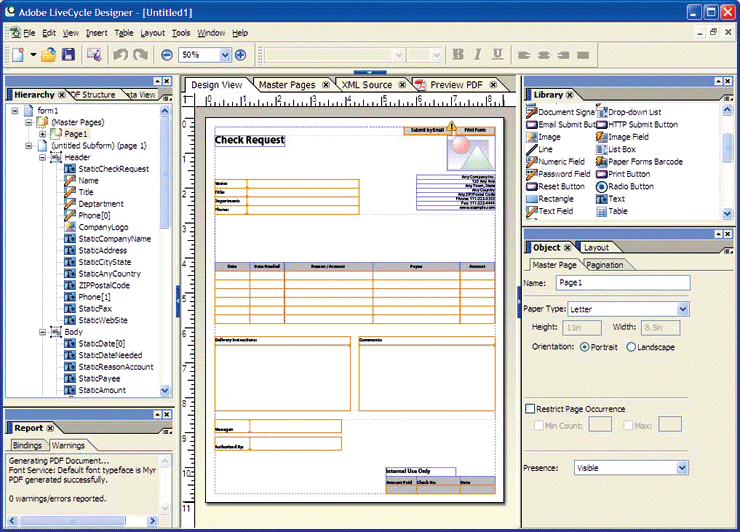Switch to Master Pages tab
This screenshot has height=532, width=740.
point(287,85)
